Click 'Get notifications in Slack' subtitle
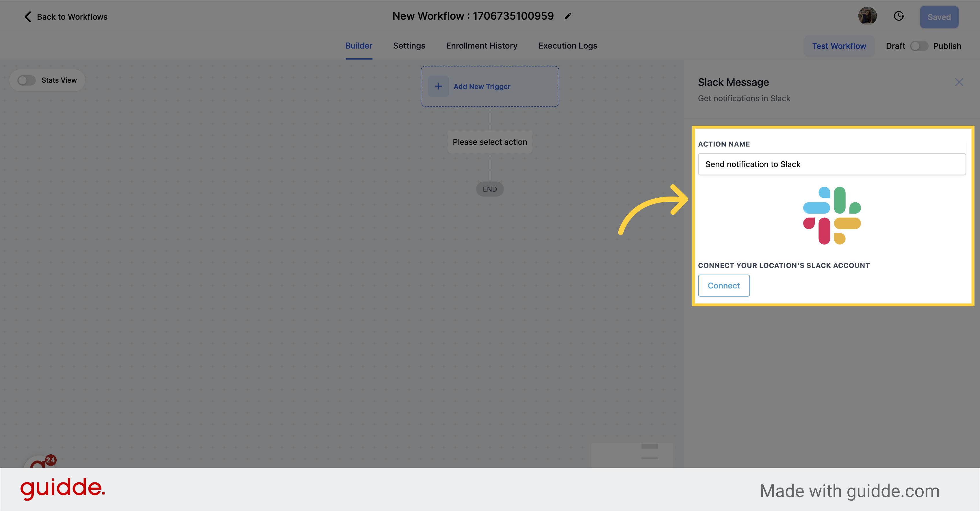The height and width of the screenshot is (511, 980). [x=744, y=98]
